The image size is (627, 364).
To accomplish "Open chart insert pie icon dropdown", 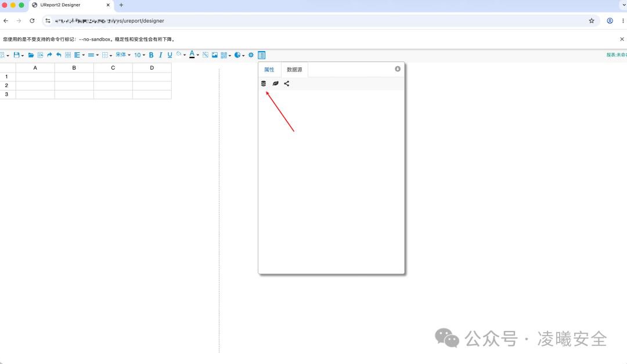I will click(x=240, y=55).
